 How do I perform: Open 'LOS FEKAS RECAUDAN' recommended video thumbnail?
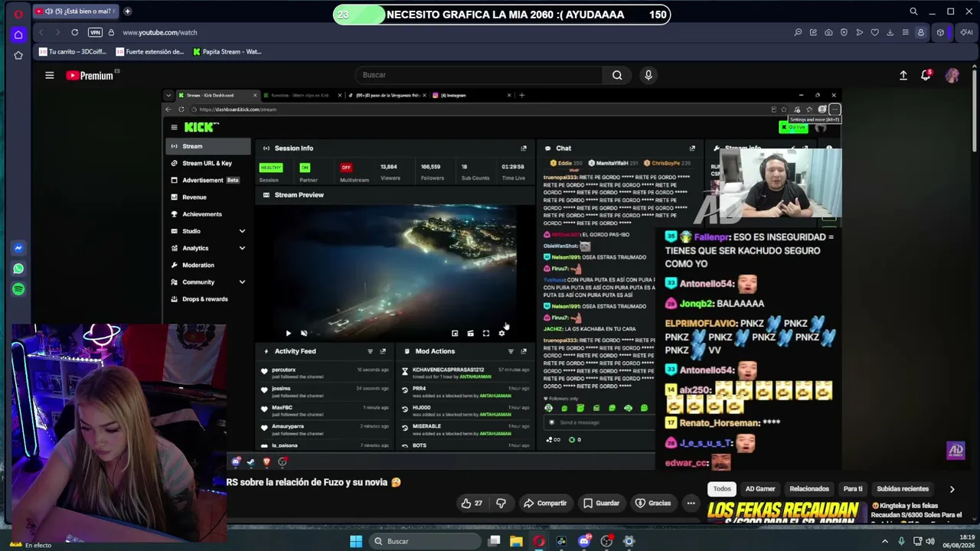pos(786,513)
